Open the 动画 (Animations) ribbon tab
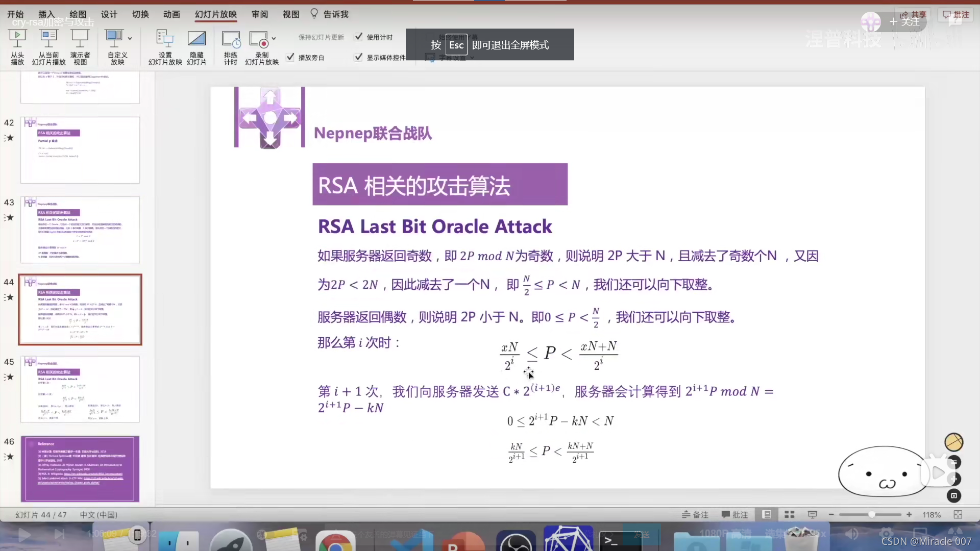This screenshot has height=551, width=980. 171,14
